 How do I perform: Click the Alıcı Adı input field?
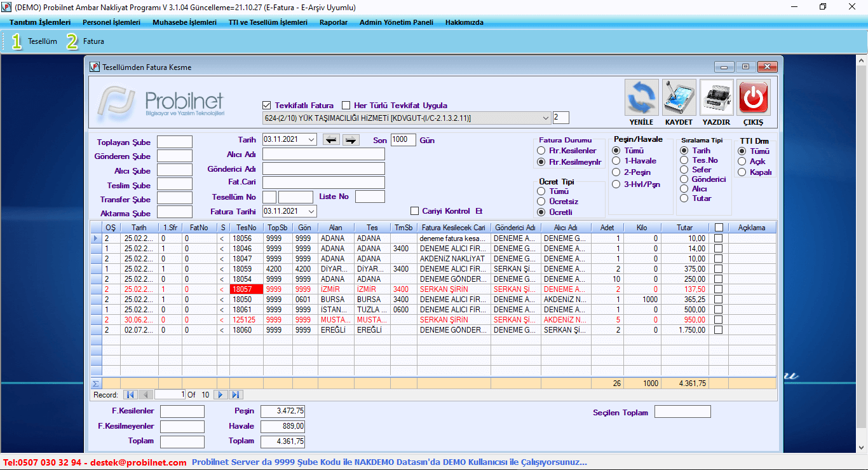pos(323,154)
